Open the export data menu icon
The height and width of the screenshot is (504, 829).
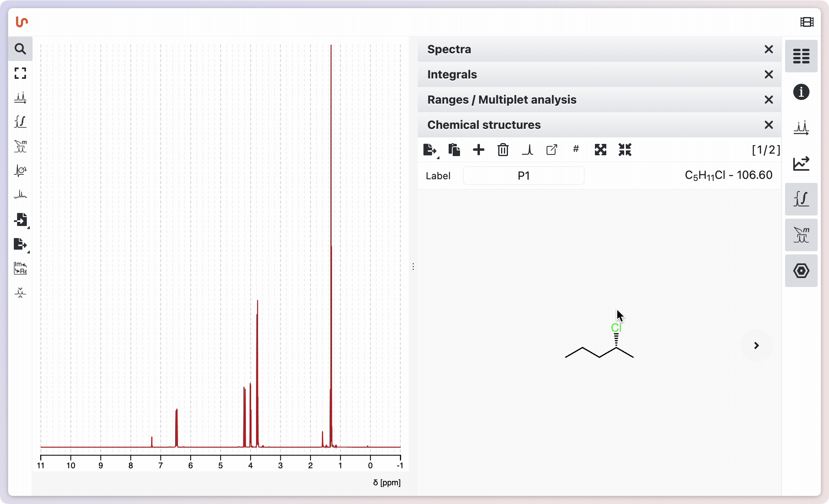pos(20,244)
